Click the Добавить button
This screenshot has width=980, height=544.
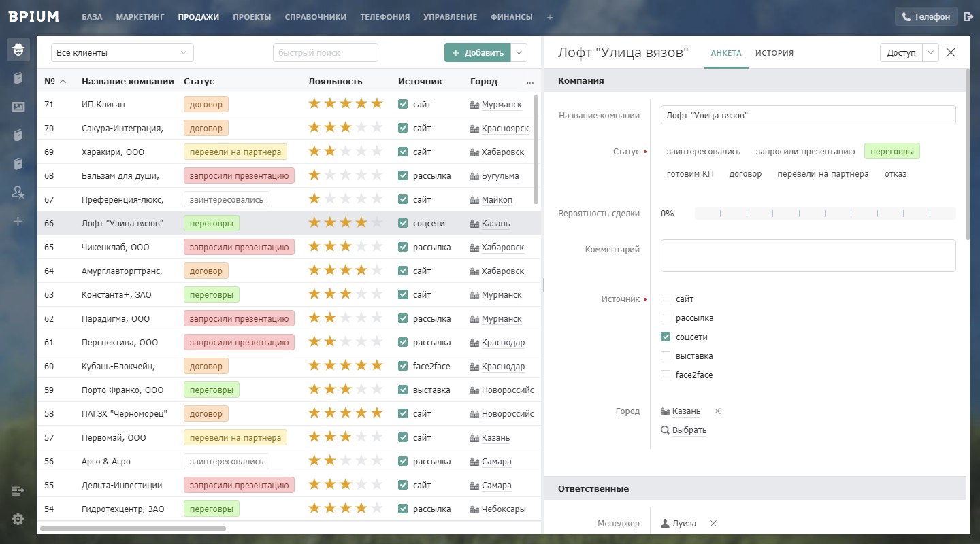coord(476,52)
